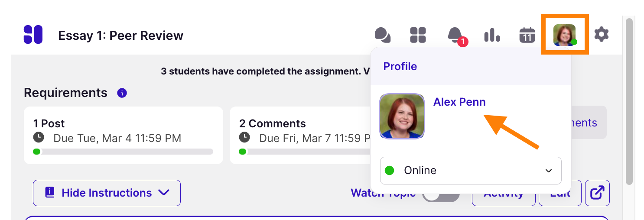Open the analytics bar chart icon
This screenshot has width=644, height=220.
point(492,35)
